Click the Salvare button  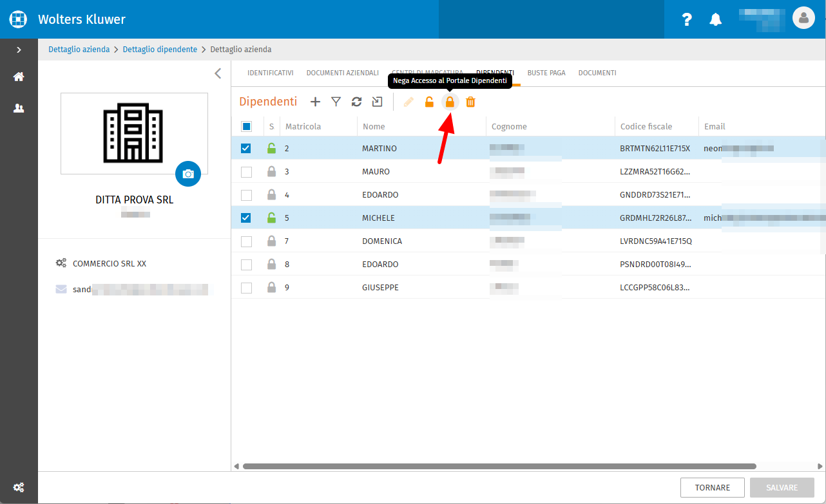tap(782, 488)
